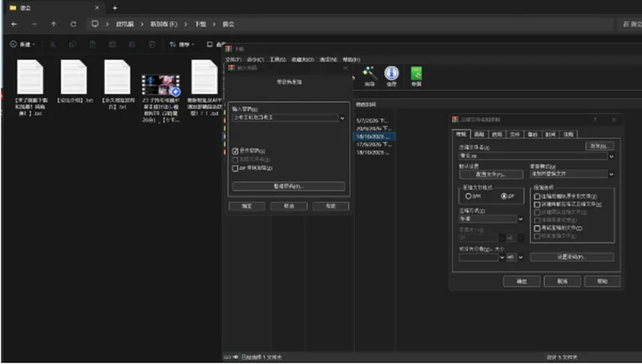Open the compression method dropdown

520,219
